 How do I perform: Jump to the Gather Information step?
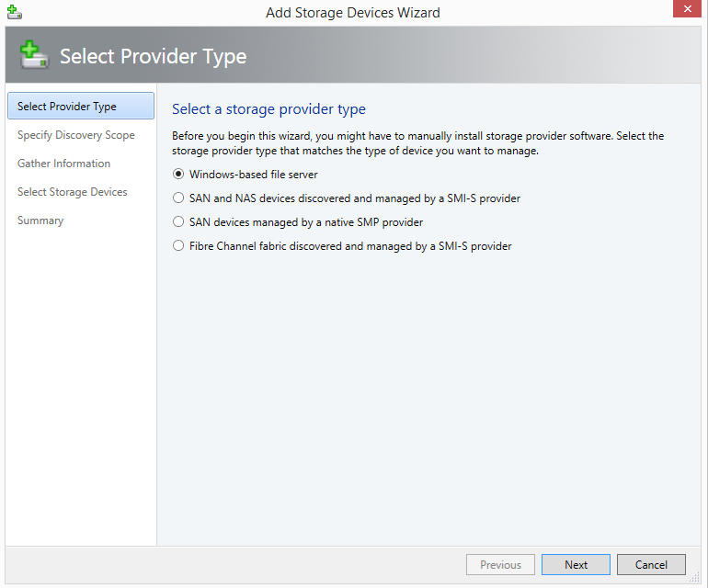[x=64, y=164]
